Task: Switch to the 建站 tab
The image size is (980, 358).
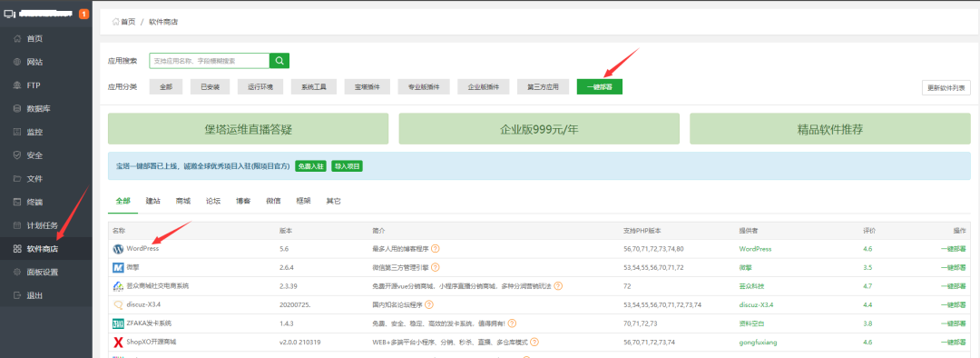Action: point(153,202)
